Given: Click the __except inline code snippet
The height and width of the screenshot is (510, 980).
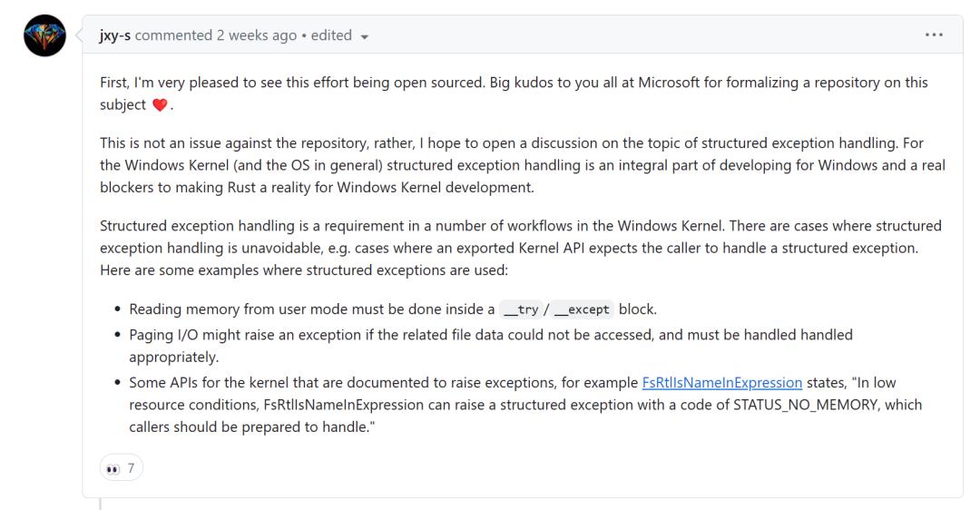Looking at the screenshot, I should (582, 309).
